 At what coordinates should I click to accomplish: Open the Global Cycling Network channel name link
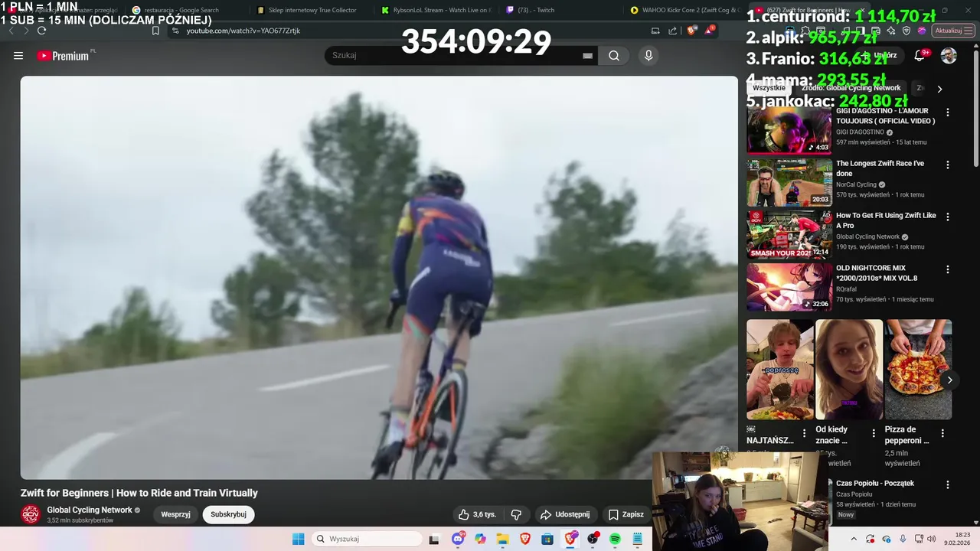coord(90,510)
